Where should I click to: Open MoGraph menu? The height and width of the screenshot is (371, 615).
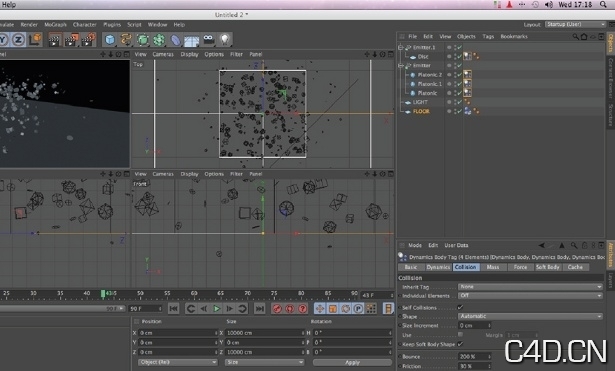(x=55, y=24)
